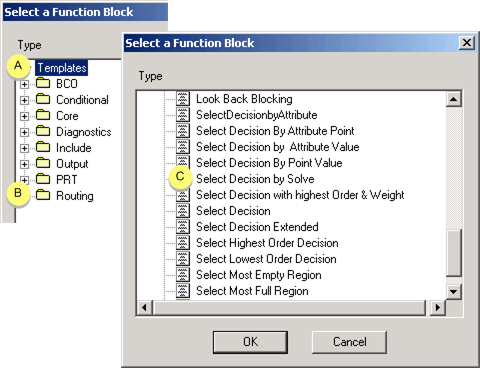Click the Diagnostics folder icon
This screenshot has width=480, height=368.
pos(43,131)
